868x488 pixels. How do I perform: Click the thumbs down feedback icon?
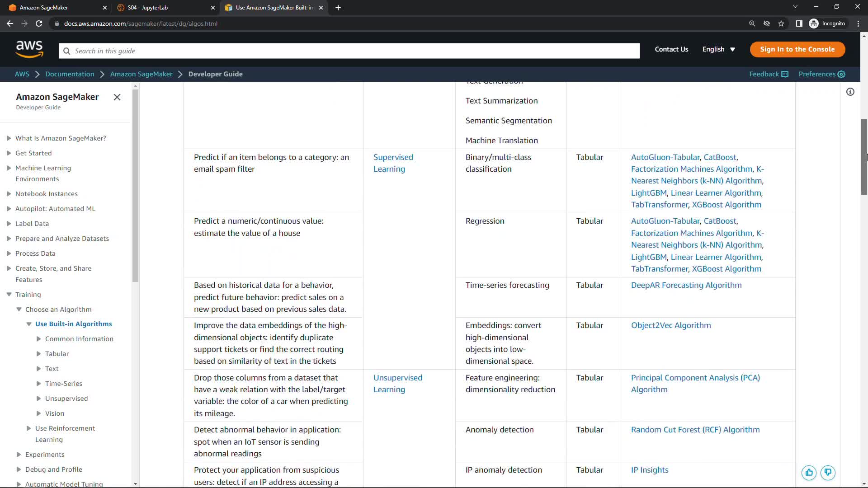[x=828, y=473]
